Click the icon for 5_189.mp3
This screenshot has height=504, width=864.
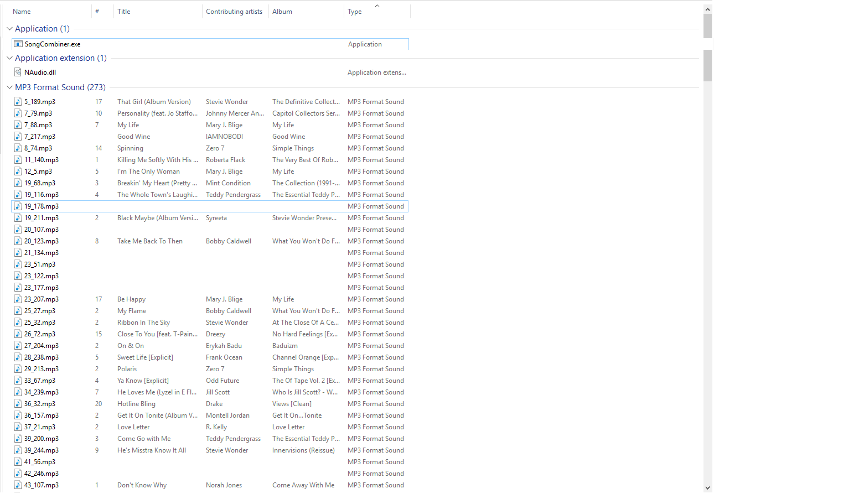(18, 102)
